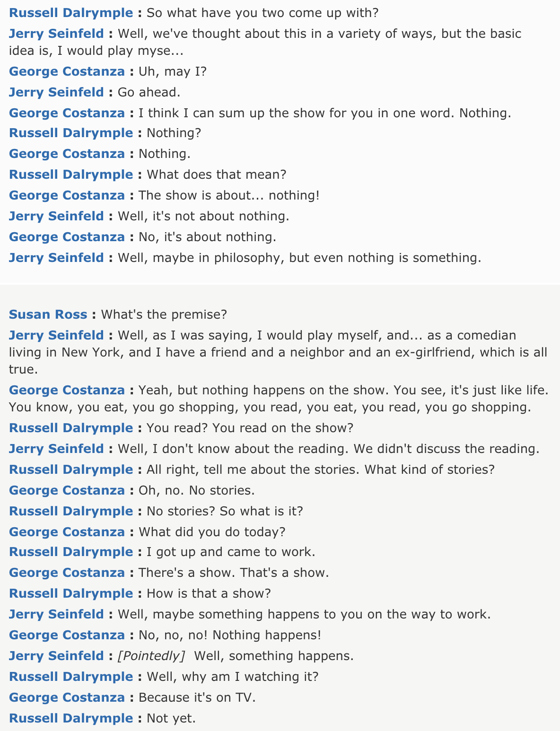The image size is (560, 731).
Task: Click George Costanza before "What did you do today?"
Action: tap(67, 532)
